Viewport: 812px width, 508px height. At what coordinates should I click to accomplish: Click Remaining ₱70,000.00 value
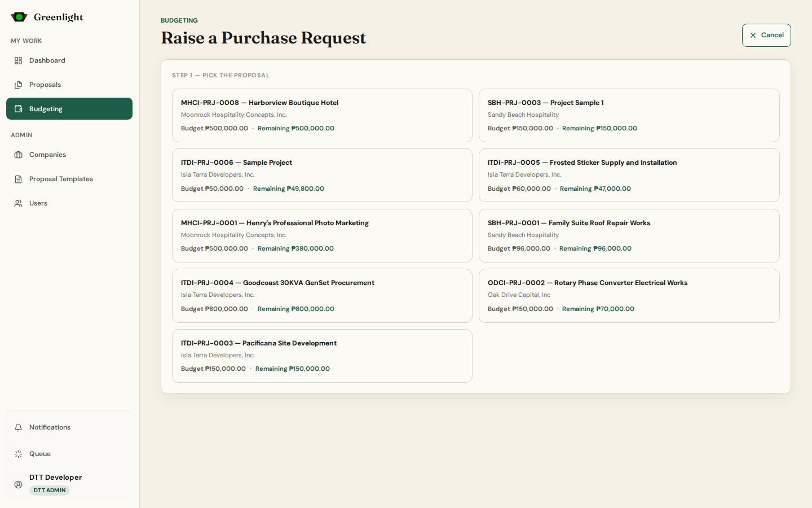(x=598, y=309)
